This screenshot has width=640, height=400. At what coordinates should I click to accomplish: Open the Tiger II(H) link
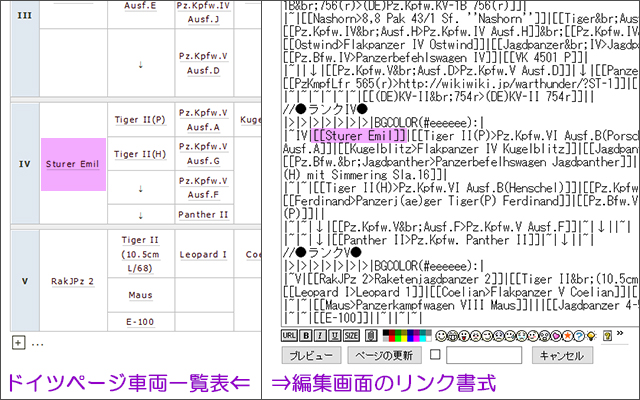[x=140, y=154]
